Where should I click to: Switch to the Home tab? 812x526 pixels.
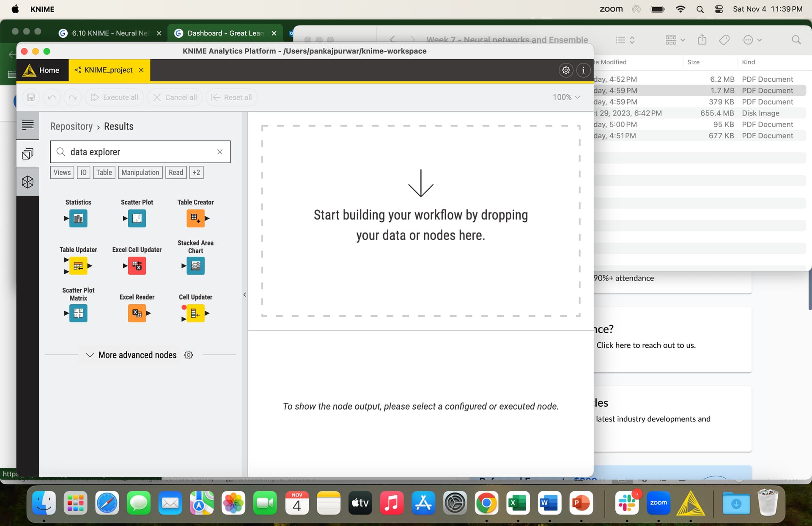(x=42, y=70)
